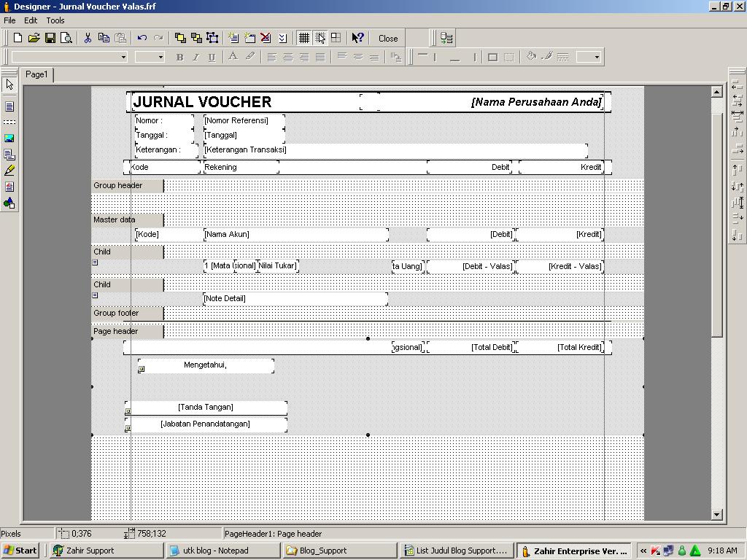The height and width of the screenshot is (560, 747).
Task: Toggle Show grid button
Action: tap(303, 38)
